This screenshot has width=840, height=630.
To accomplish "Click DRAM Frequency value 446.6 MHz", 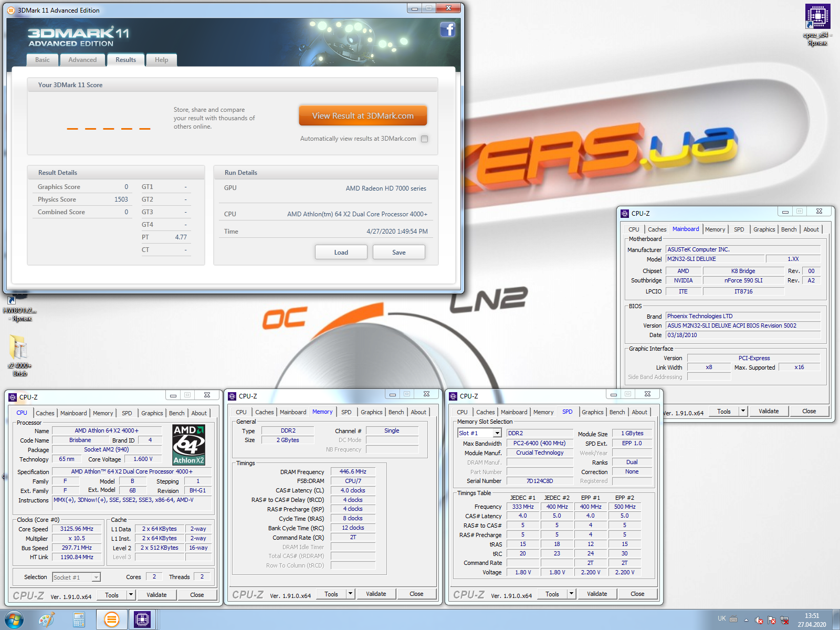I will pos(353,471).
